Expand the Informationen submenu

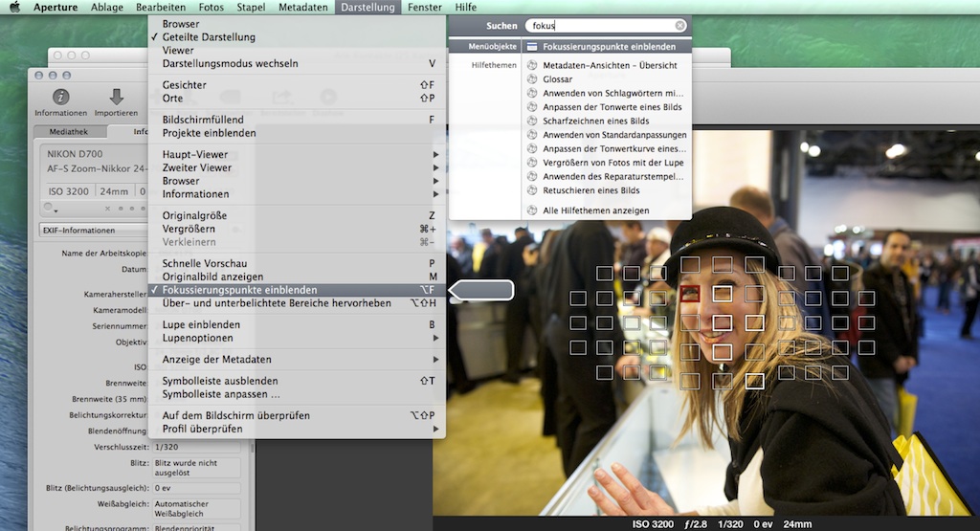(297, 193)
